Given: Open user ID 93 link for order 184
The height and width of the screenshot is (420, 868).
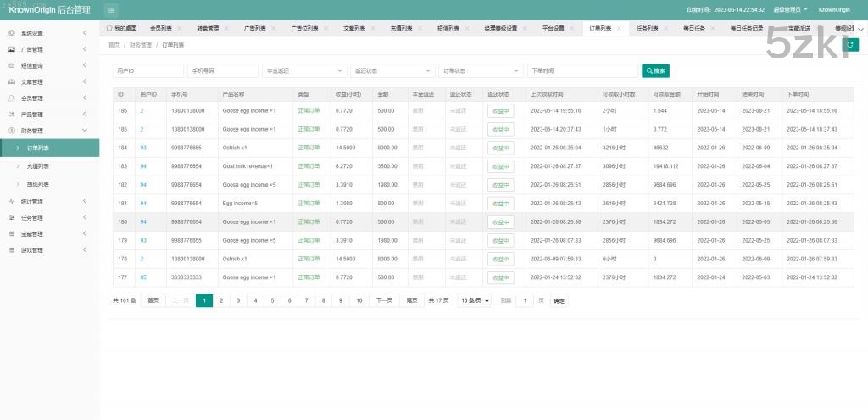Looking at the screenshot, I should (x=143, y=148).
